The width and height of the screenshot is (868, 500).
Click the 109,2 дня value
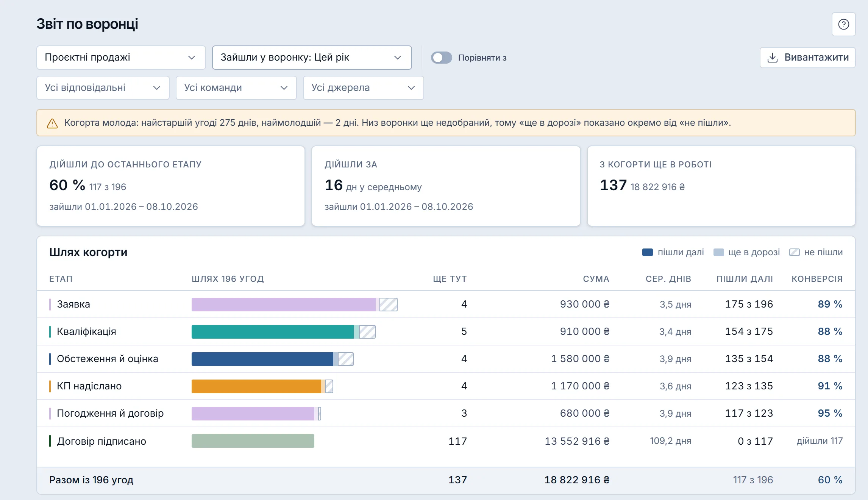[671, 441]
